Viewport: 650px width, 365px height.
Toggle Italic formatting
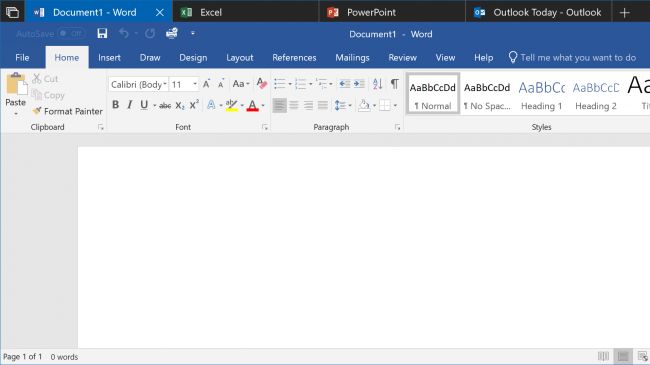(x=130, y=105)
